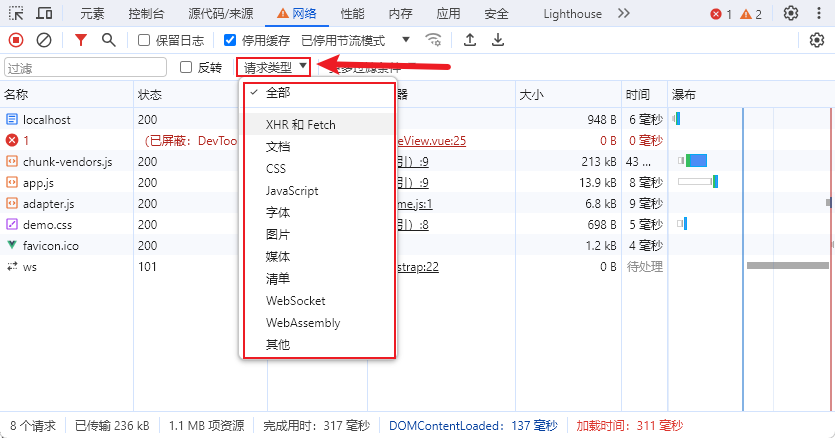Viewport: 835px width, 438px height.
Task: Filter by CSS request type
Action: pos(319,169)
